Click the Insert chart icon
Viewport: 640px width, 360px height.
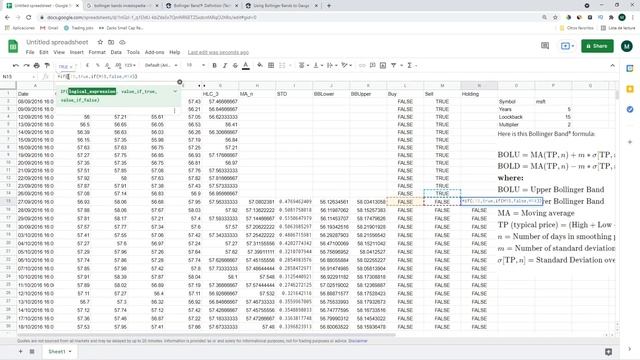pos(383,65)
